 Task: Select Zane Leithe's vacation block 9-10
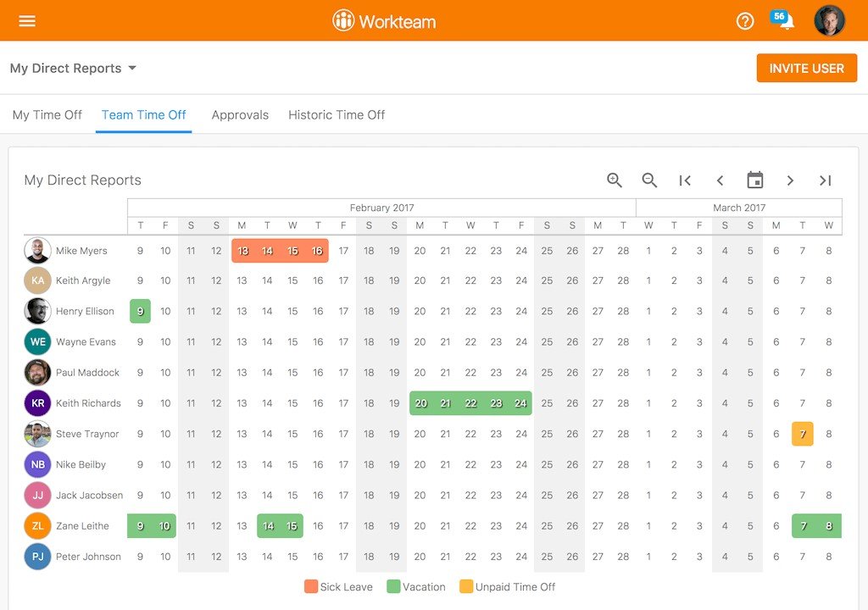click(152, 526)
